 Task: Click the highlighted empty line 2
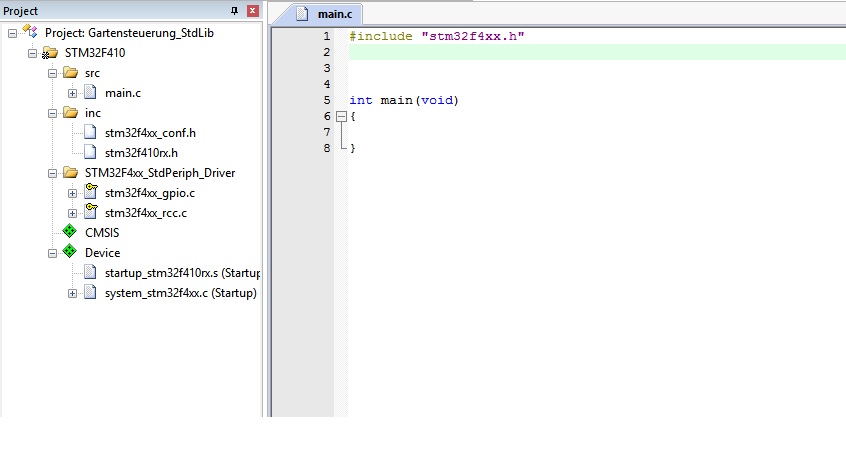point(597,52)
